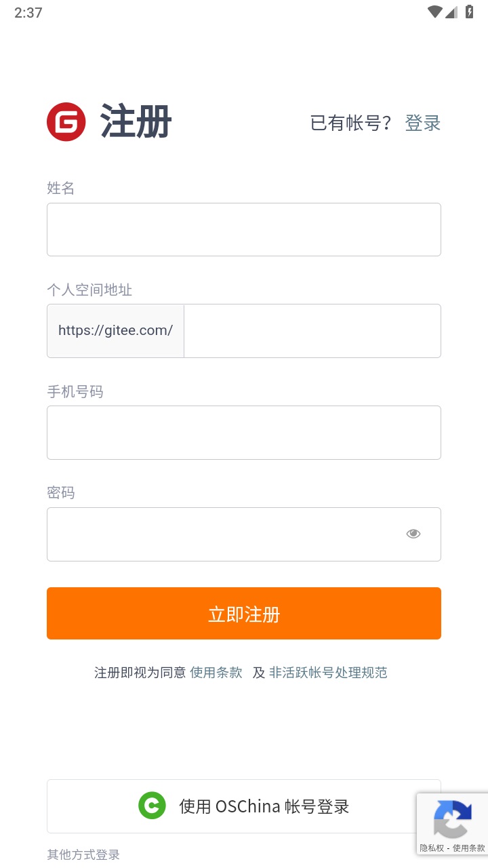488x868 pixels.
Task: Focus the 密码 input field
Action: click(224, 534)
